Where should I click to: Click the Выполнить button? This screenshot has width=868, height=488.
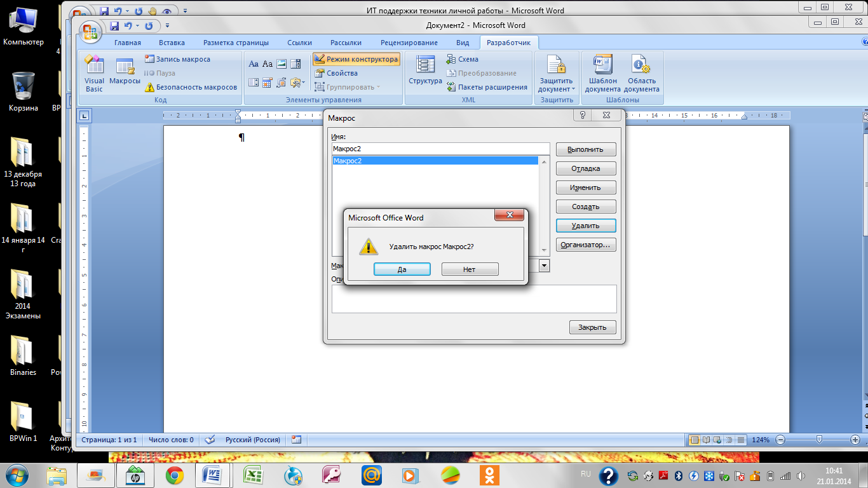[586, 149]
